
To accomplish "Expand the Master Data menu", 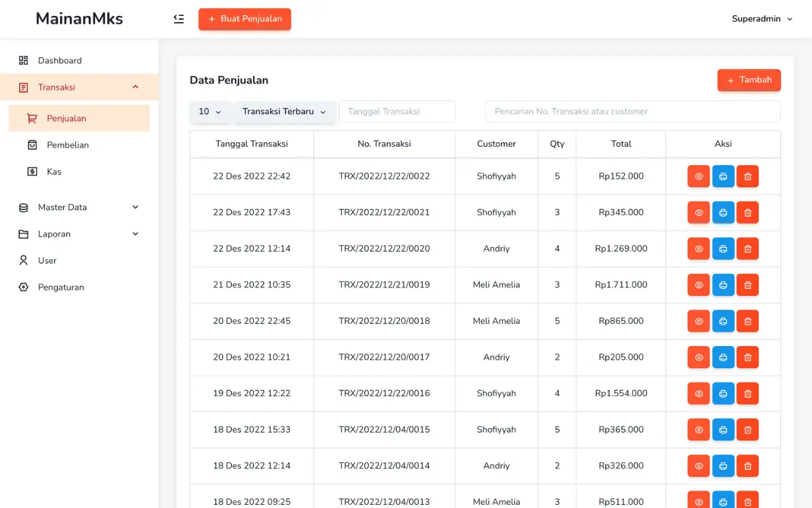I will [x=79, y=208].
